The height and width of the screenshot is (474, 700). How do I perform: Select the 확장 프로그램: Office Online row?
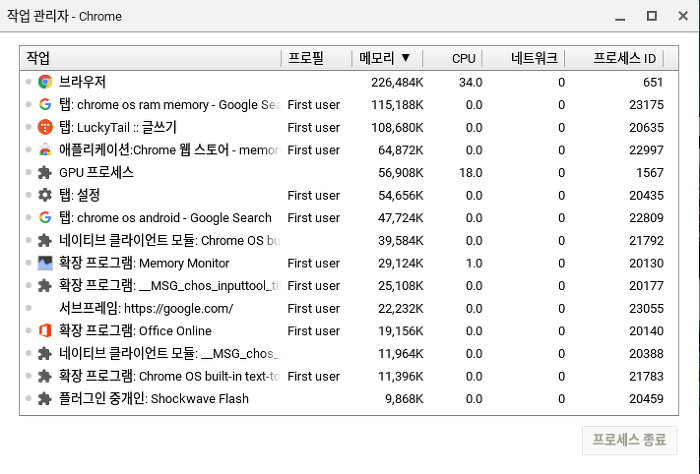point(349,331)
